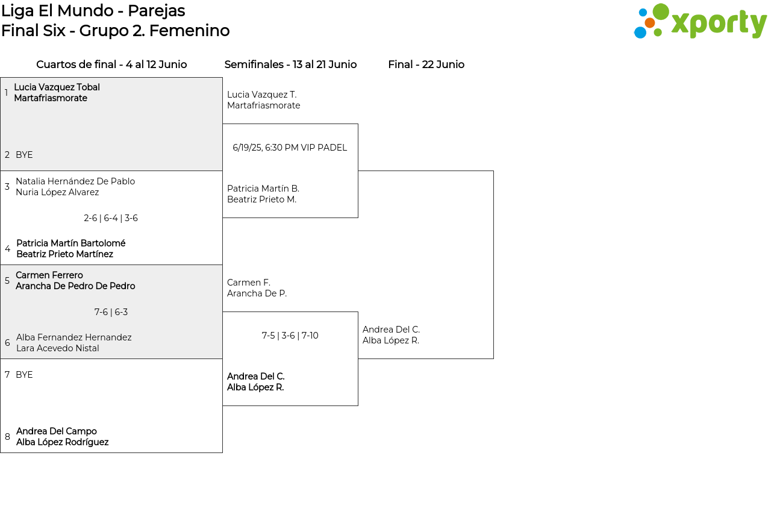
Task: Select Natalia Hernández De Pablo team
Action: (75, 187)
